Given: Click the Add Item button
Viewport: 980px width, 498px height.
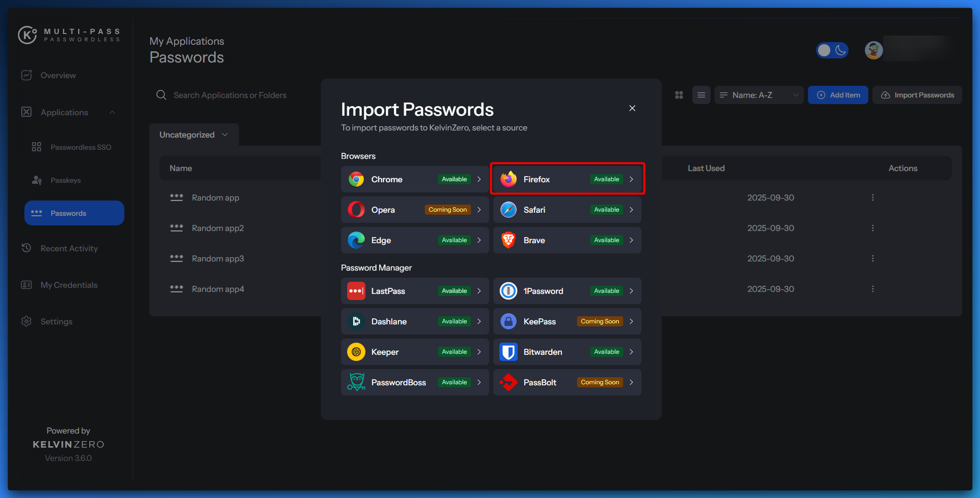Looking at the screenshot, I should point(838,95).
